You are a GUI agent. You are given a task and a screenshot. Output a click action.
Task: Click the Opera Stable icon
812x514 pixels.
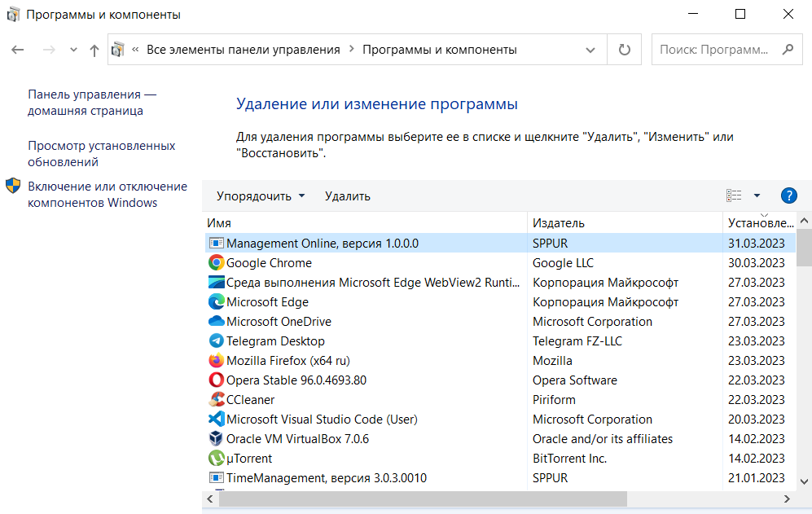pos(216,380)
